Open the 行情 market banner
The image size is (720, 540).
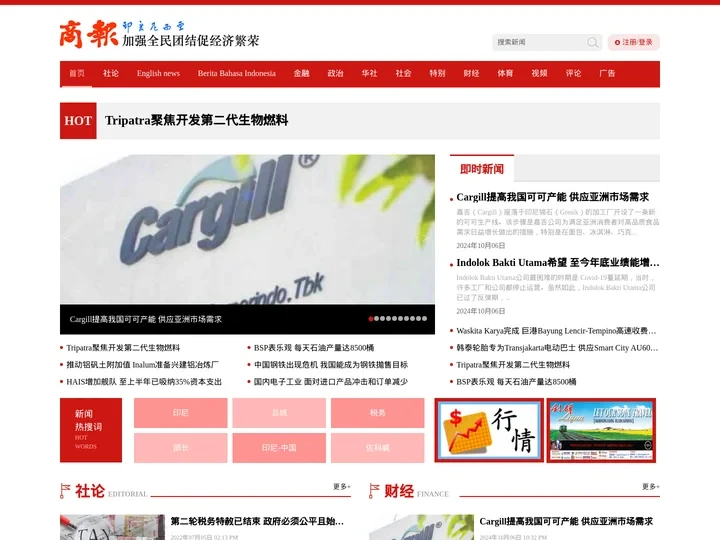tap(489, 430)
